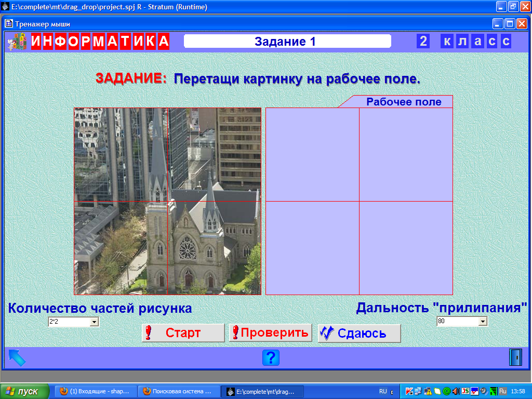This screenshot has width=532, height=399.
Task: Click the Stratum title bar application icon
Action: [x=5, y=7]
